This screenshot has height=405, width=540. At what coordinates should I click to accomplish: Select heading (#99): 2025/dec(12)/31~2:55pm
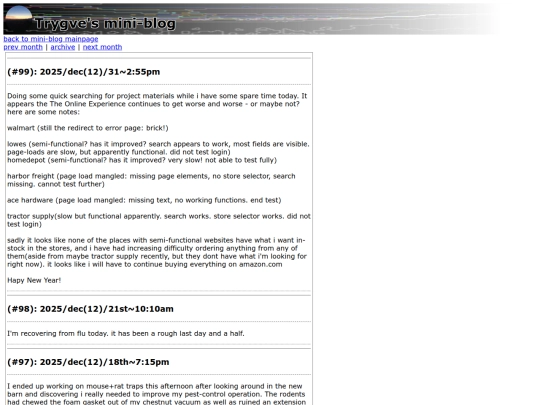point(84,72)
